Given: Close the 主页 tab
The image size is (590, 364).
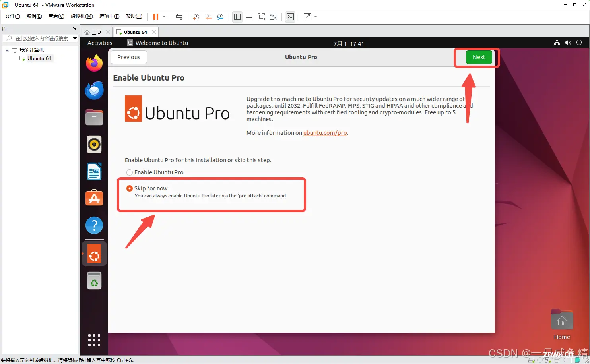Looking at the screenshot, I should pyautogui.click(x=108, y=32).
